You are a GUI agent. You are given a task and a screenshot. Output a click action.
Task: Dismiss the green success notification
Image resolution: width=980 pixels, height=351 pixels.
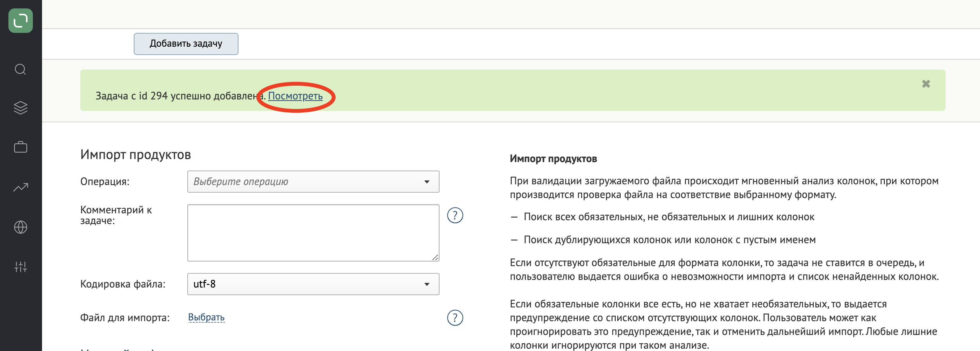click(x=926, y=84)
